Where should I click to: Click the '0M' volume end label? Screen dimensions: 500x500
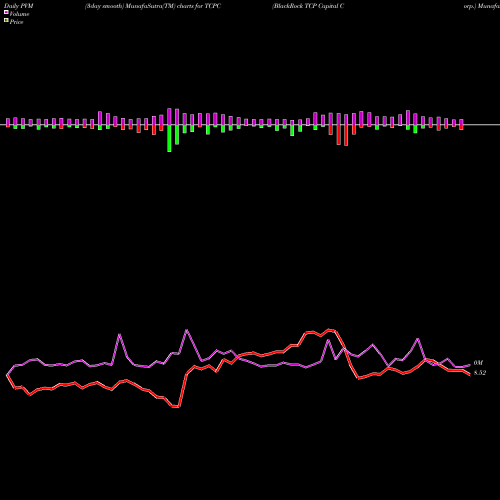click(478, 363)
